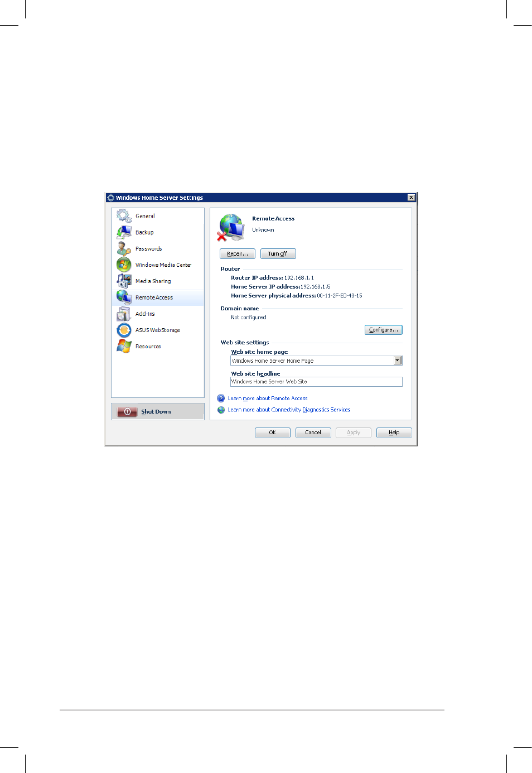Select the Remote Access sidebar entry
The height and width of the screenshot is (773, 532).
coord(158,297)
